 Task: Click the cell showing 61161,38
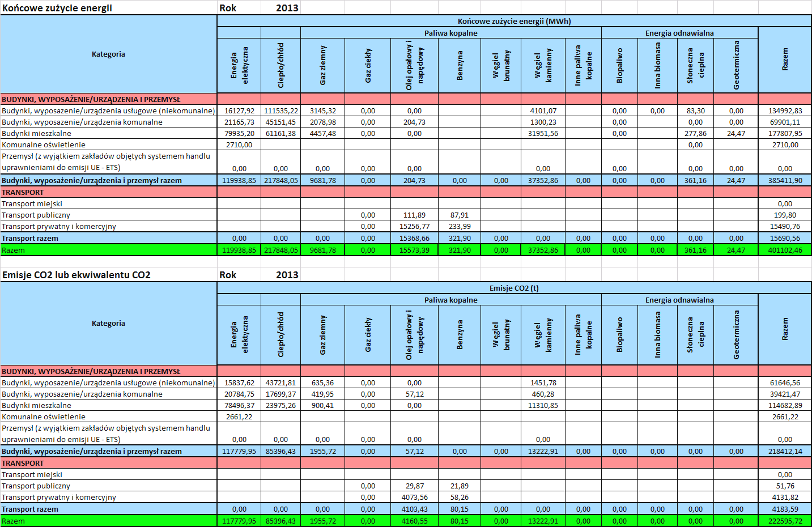pyautogui.click(x=280, y=133)
